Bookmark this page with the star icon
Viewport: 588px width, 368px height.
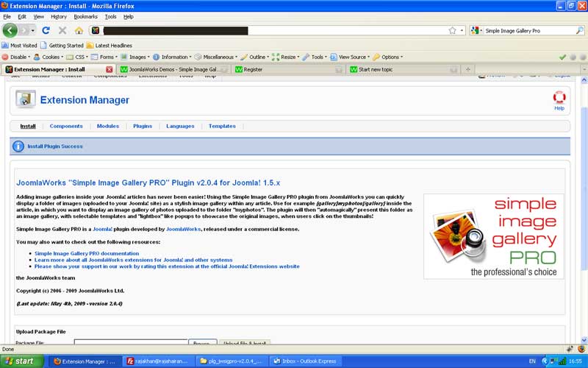(x=452, y=30)
